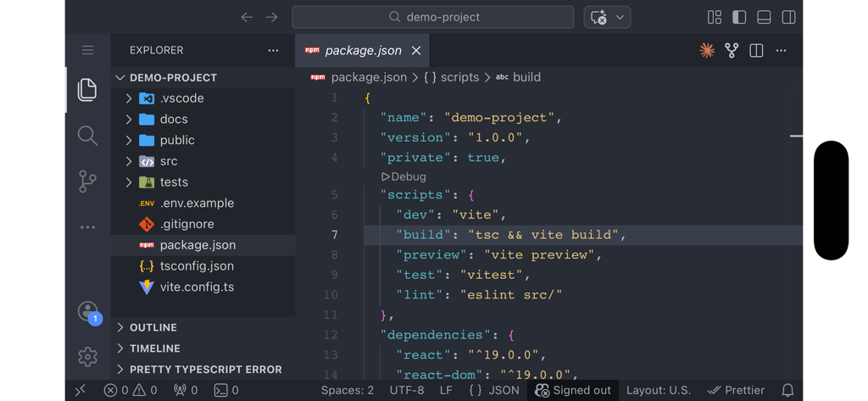The width and height of the screenshot is (868, 401).
Task: Click line number 7 in the gutter
Action: coord(334,235)
